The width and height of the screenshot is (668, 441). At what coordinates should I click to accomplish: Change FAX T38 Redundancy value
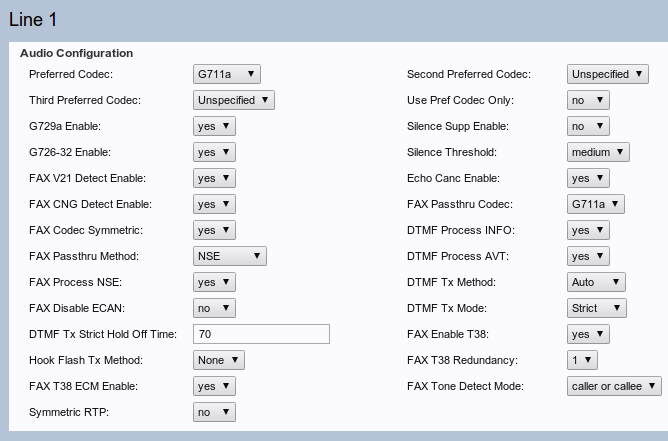pos(582,360)
